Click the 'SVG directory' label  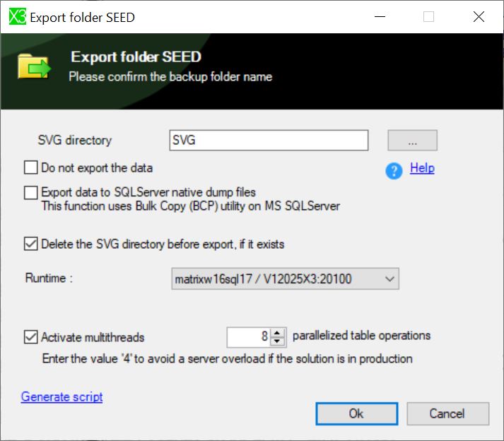pyautogui.click(x=74, y=141)
